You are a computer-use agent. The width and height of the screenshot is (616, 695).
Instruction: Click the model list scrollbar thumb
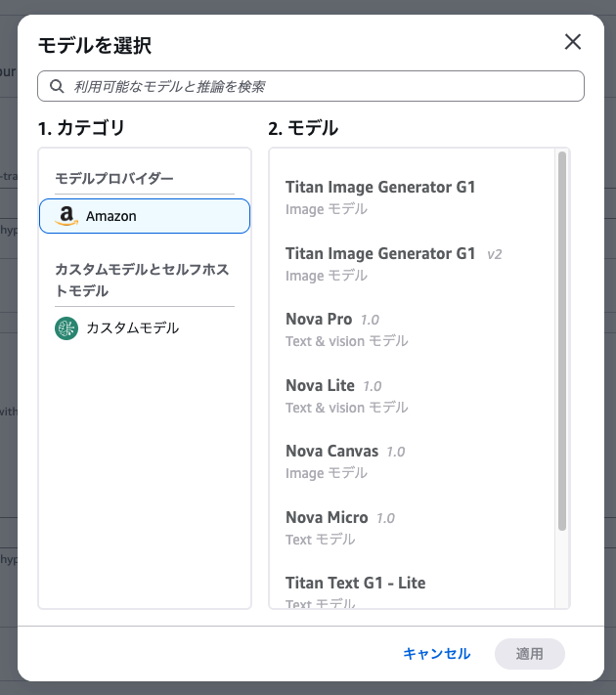tap(562, 342)
